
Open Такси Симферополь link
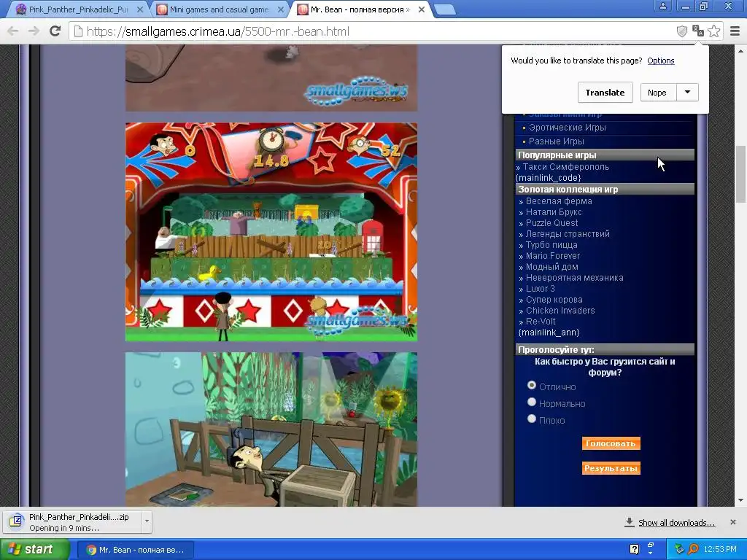pos(566,167)
